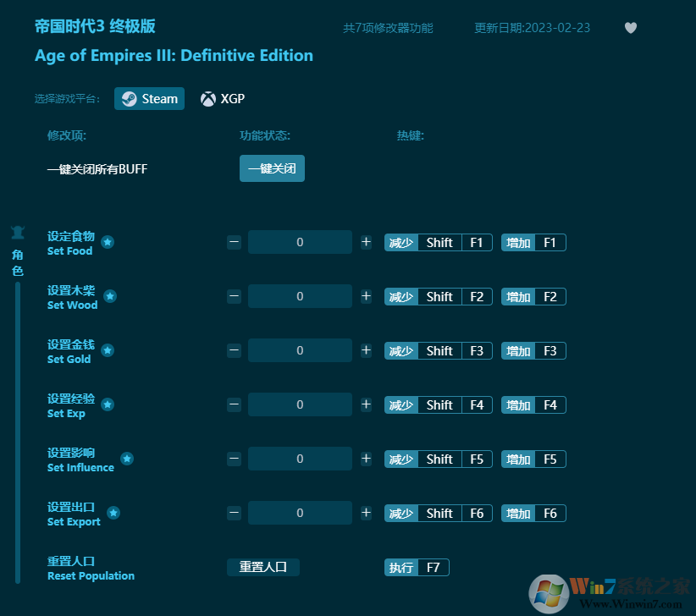Click the star icon beside Set Exp
696x616 pixels.
point(108,404)
